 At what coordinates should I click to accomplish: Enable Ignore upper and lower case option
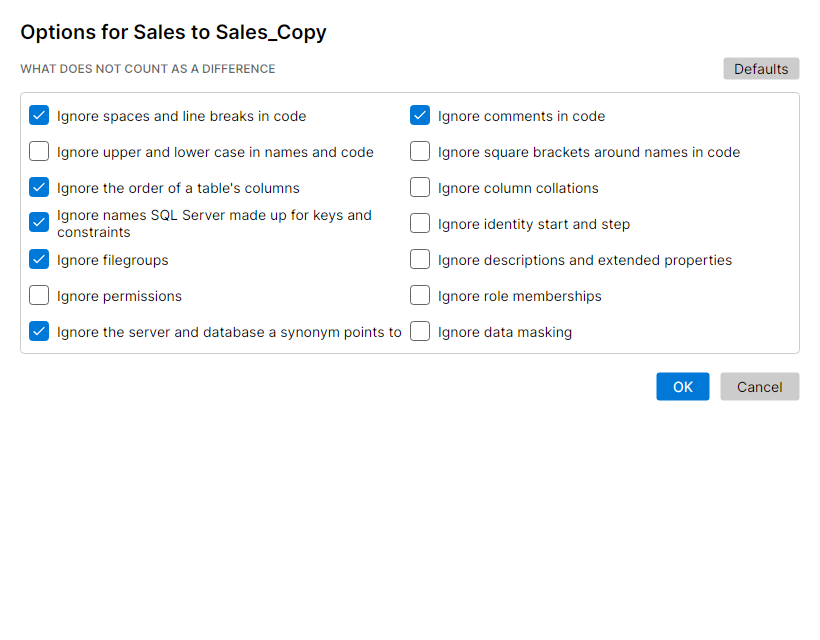tap(39, 152)
